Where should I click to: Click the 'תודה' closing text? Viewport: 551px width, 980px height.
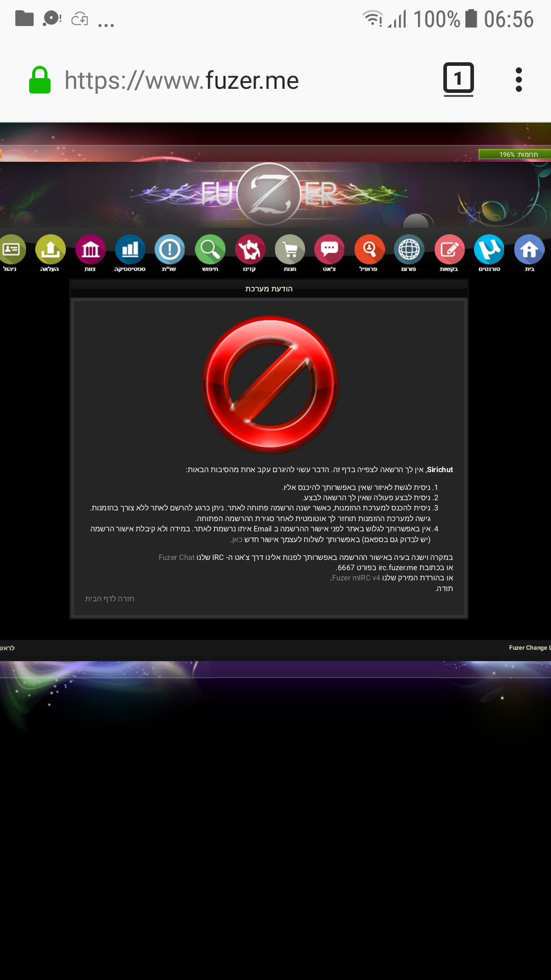point(445,589)
